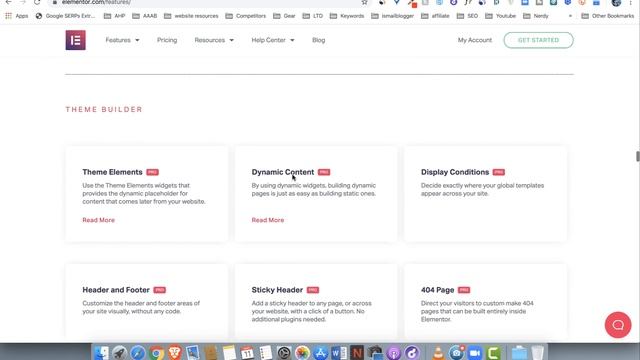This screenshot has height=360, width=640.
Task: Open the Notes app in dock
Action: point(229,352)
